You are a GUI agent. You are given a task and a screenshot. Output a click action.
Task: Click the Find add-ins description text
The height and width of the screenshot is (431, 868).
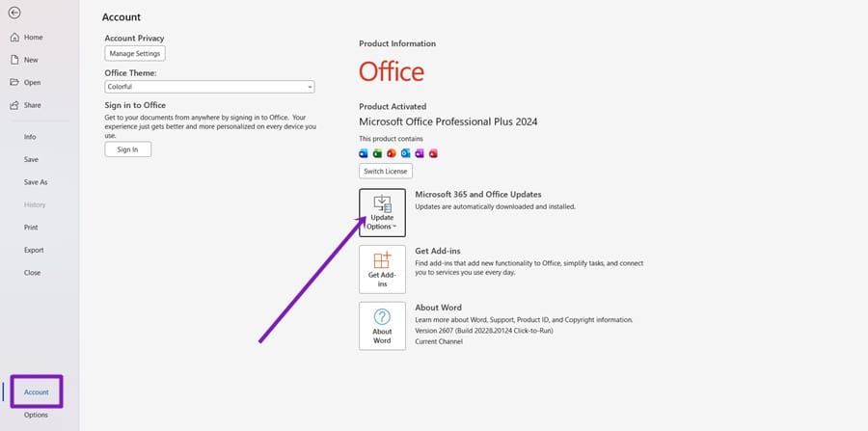529,268
